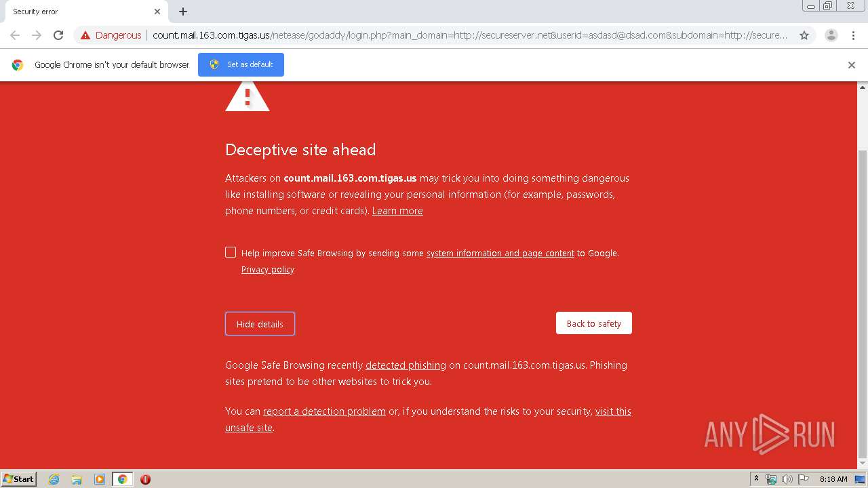Open system information and page content link

click(x=500, y=253)
